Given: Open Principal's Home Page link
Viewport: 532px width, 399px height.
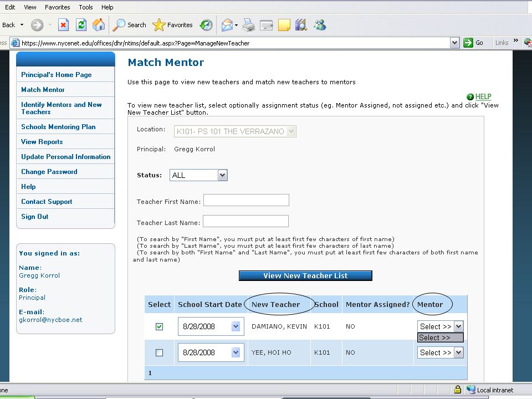Looking at the screenshot, I should pos(57,75).
